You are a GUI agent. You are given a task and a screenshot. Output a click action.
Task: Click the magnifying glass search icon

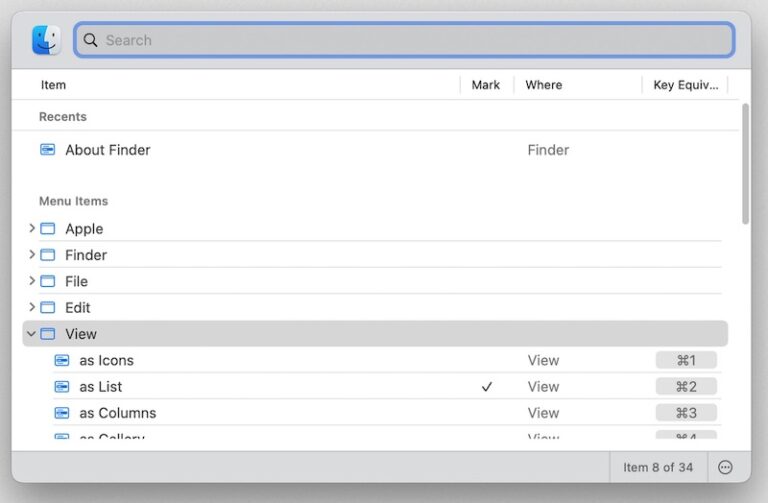[x=91, y=40]
